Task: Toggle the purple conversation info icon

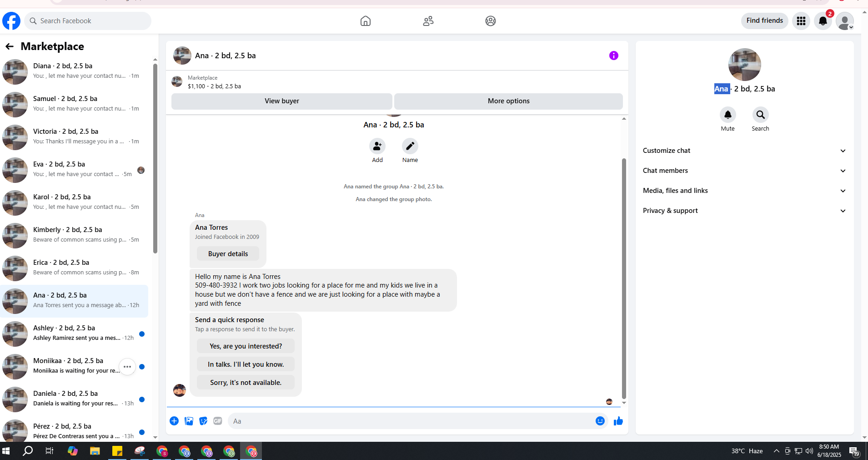Action: point(614,56)
